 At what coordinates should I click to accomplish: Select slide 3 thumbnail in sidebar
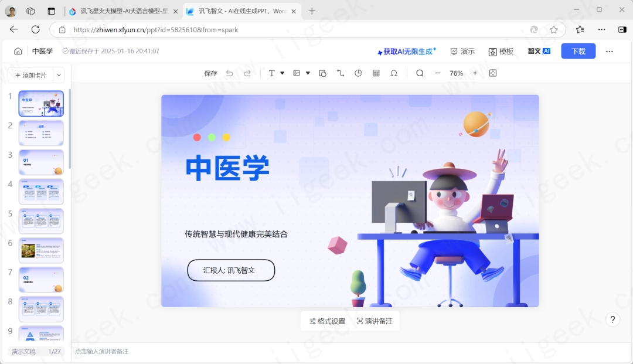41,162
